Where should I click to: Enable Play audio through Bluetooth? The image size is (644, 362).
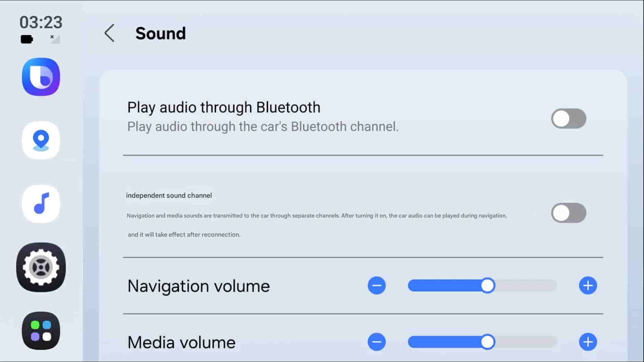click(568, 119)
